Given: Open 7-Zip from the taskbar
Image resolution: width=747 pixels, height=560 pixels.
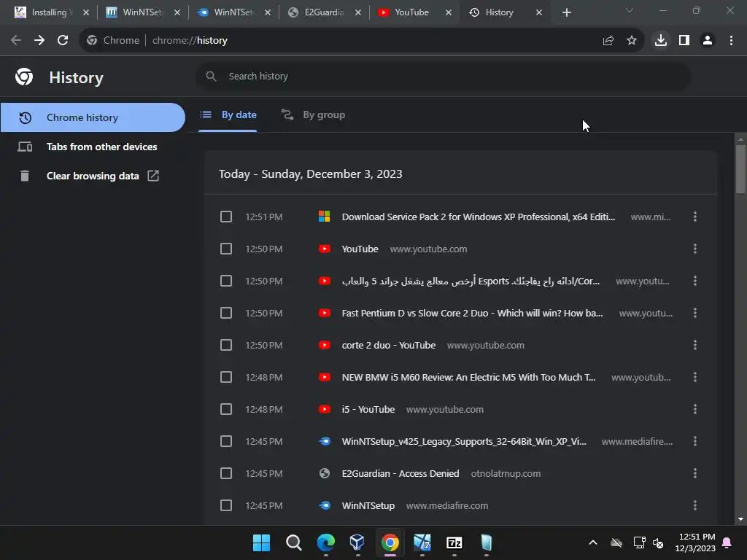Looking at the screenshot, I should click(454, 542).
